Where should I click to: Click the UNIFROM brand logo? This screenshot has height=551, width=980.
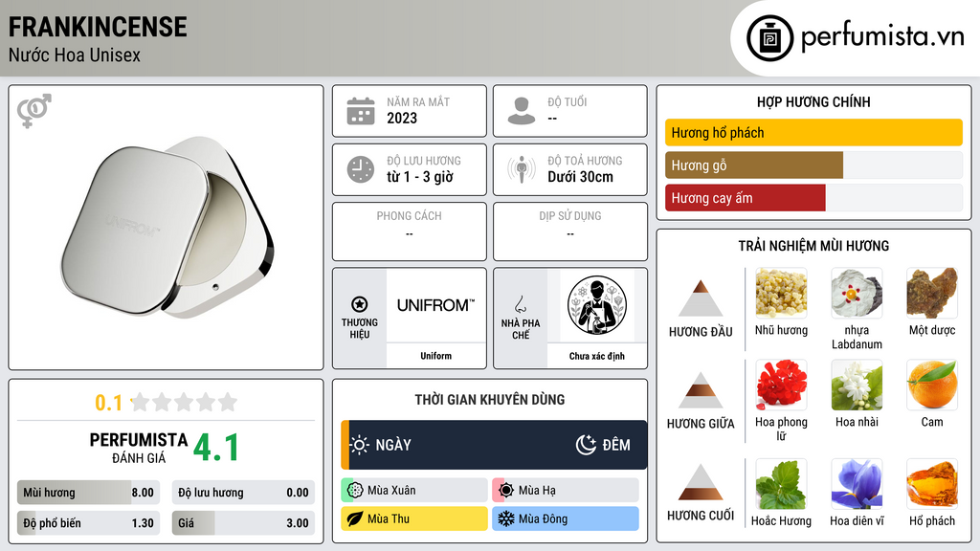(x=435, y=305)
